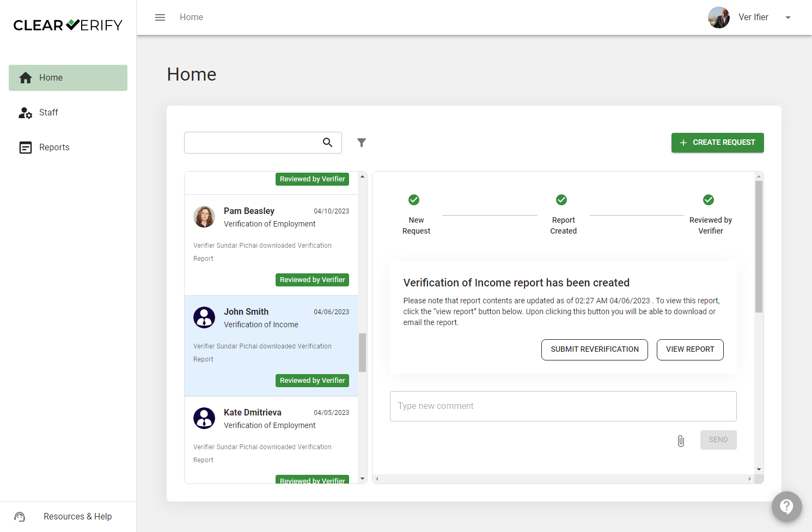
Task: Click the Reports document icon
Action: point(26,148)
